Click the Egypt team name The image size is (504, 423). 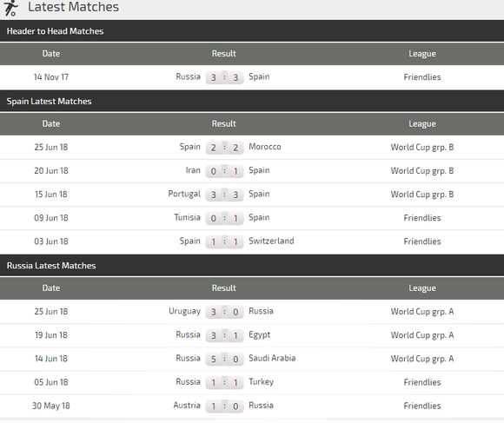click(260, 334)
